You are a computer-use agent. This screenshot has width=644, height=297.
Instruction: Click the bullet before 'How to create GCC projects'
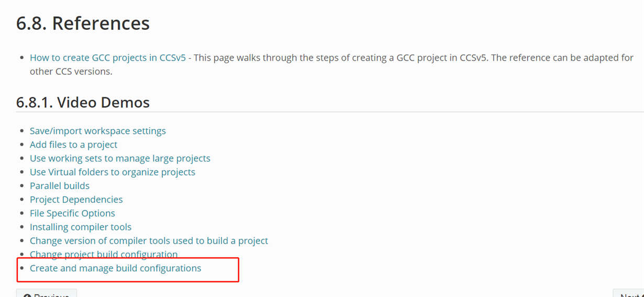pyautogui.click(x=21, y=58)
